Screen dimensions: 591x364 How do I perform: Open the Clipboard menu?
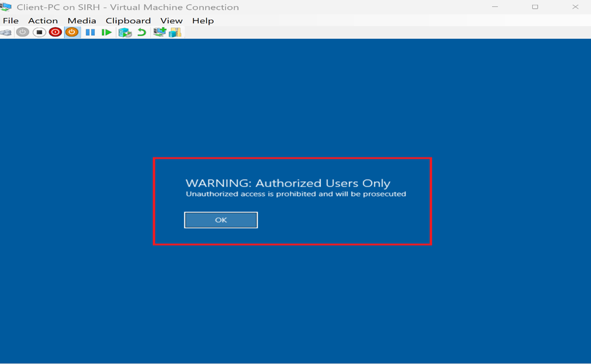point(128,20)
